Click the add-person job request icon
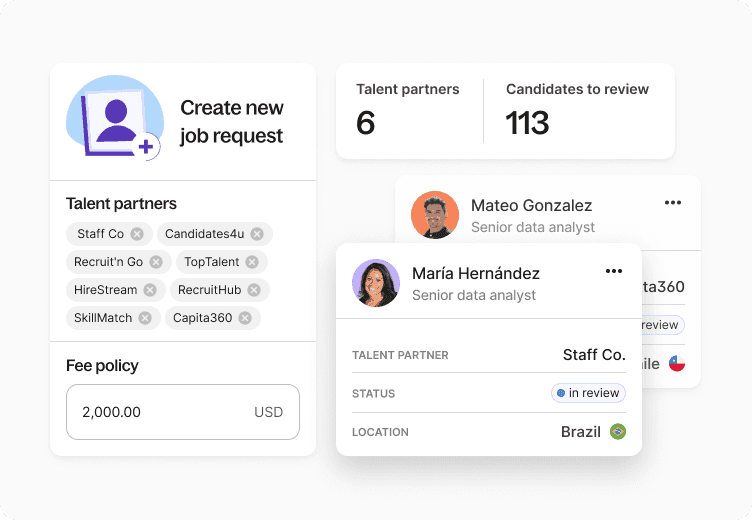 coord(115,117)
